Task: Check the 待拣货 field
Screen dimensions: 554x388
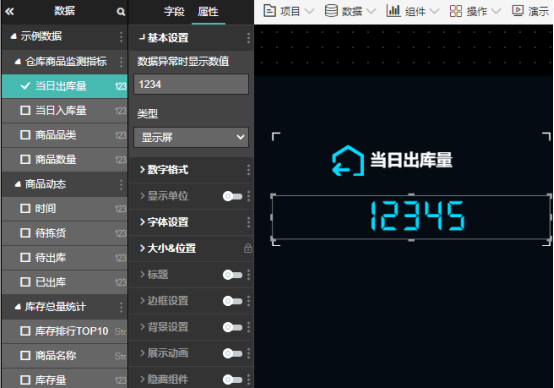Action: point(25,233)
